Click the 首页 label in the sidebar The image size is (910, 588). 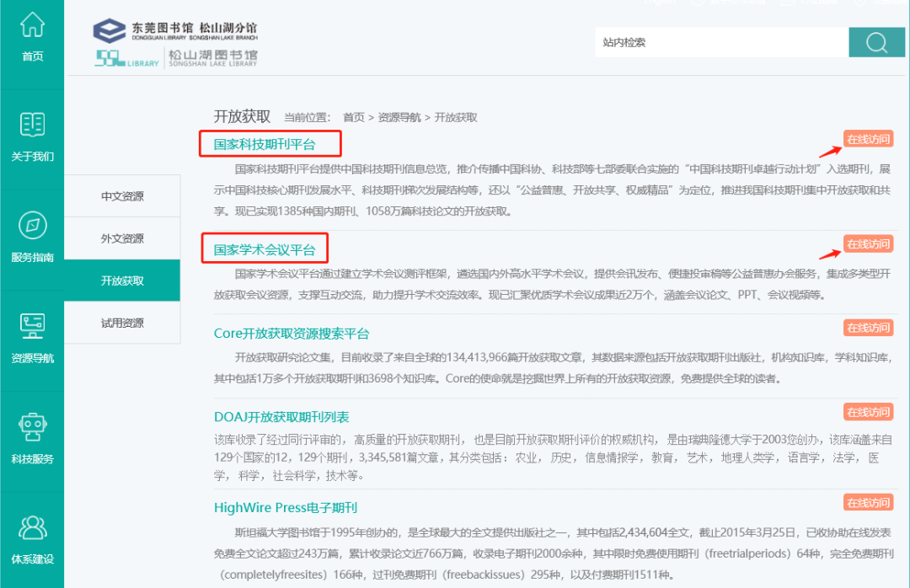coord(33,56)
